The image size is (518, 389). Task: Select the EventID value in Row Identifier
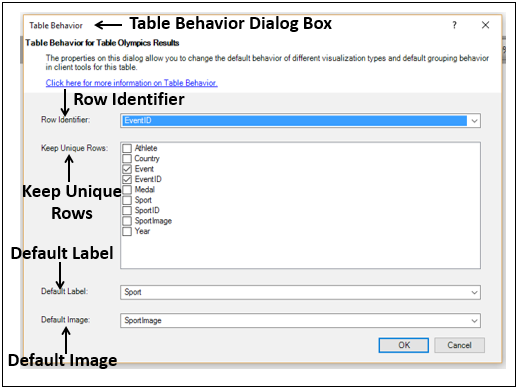294,121
